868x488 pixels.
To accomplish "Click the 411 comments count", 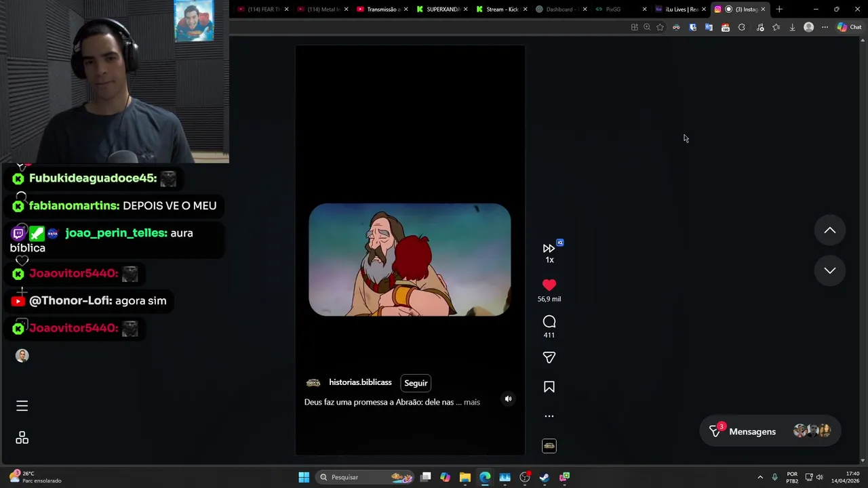I will click(549, 335).
